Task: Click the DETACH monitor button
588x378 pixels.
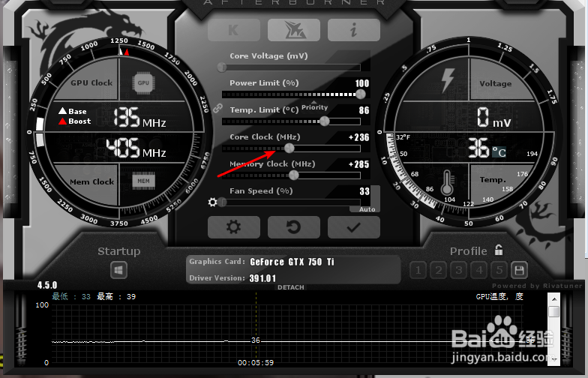Action: 291,287
